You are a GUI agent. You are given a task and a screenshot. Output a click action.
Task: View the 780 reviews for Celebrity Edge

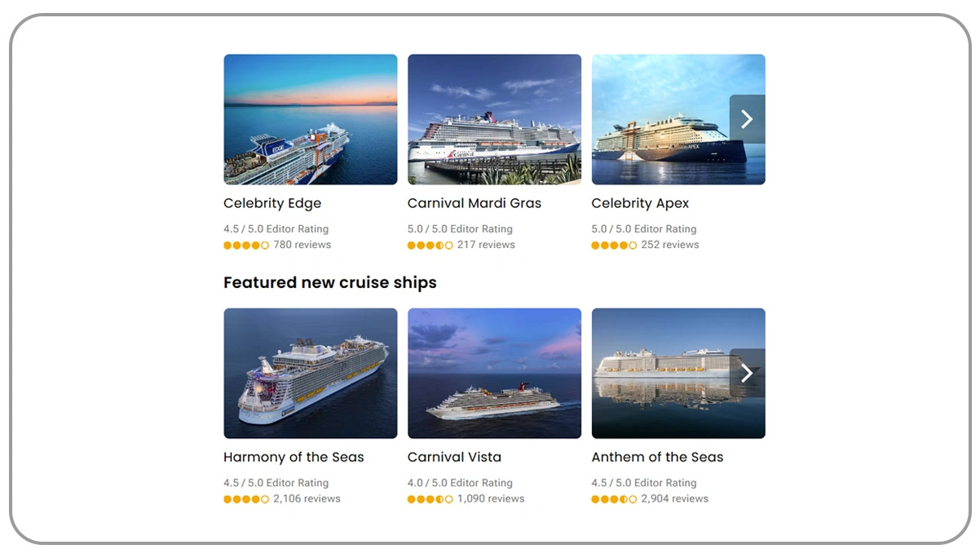(303, 245)
